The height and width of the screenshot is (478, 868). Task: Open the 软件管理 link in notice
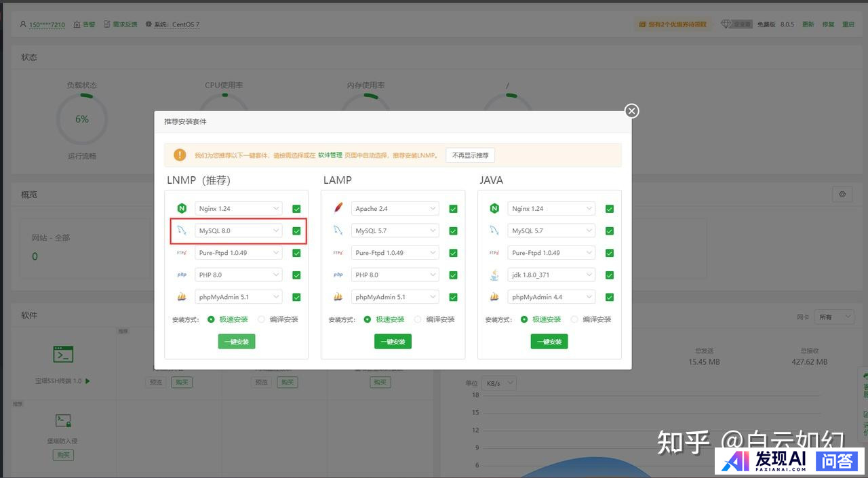(x=330, y=155)
